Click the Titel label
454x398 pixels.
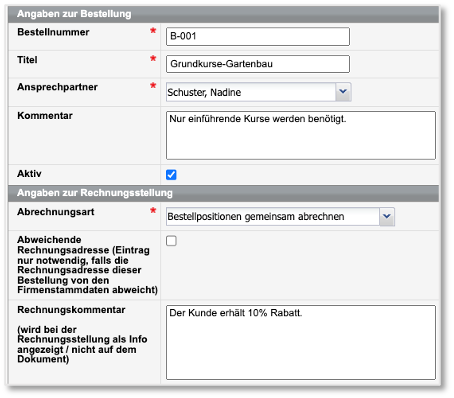[x=27, y=60]
